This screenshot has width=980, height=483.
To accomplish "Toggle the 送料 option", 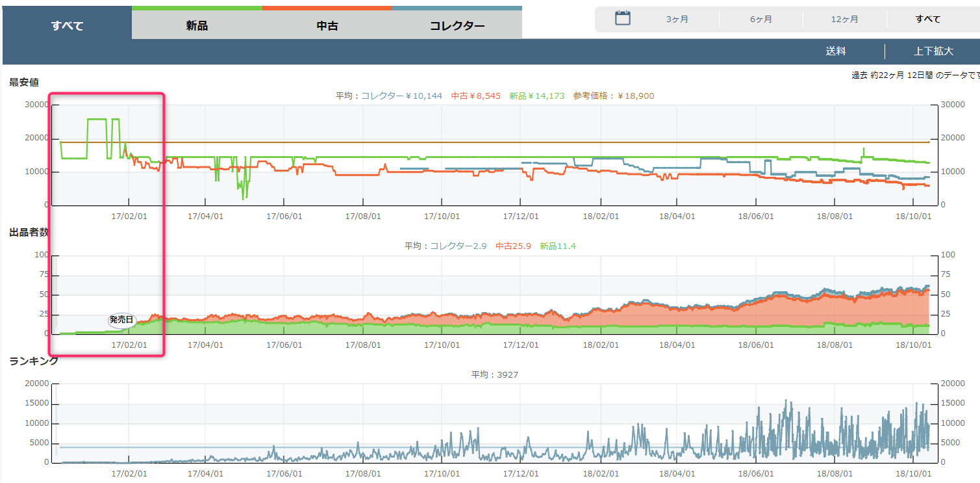I will (835, 51).
